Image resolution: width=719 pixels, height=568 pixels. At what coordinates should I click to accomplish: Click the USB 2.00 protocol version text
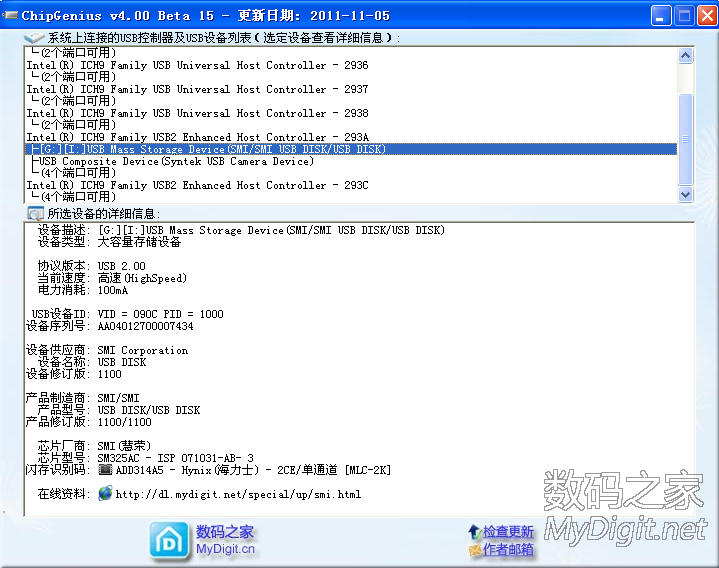[x=122, y=266]
